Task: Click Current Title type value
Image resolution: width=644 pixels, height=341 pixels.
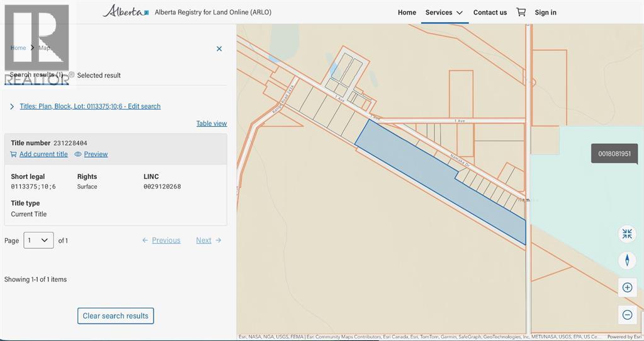Action: 29,214
